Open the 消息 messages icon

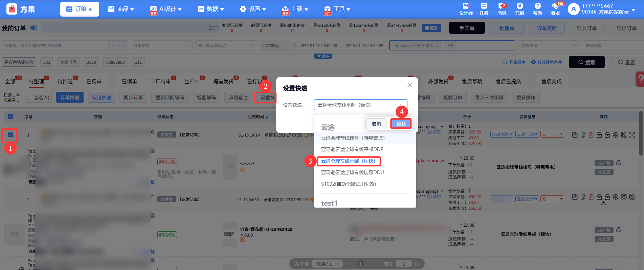(x=502, y=9)
